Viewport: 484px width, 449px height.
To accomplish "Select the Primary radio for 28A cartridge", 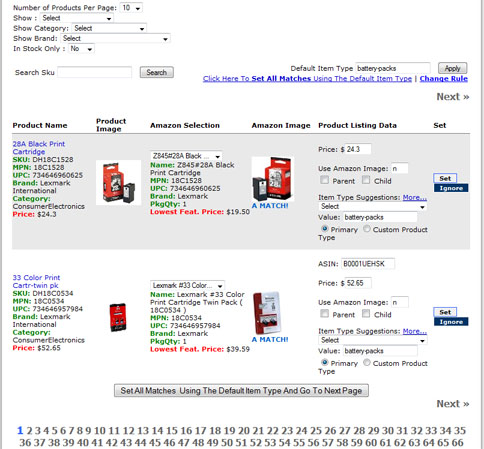I will tap(324, 229).
